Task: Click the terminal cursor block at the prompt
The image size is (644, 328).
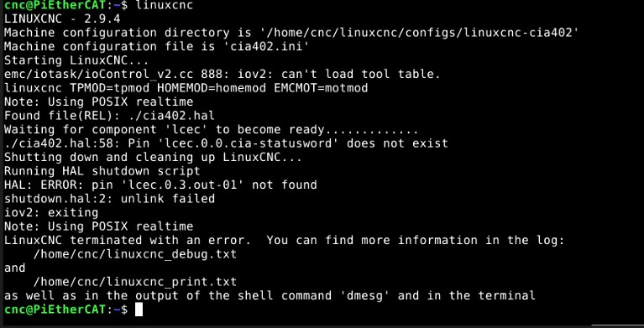Action: pyautogui.click(x=139, y=310)
